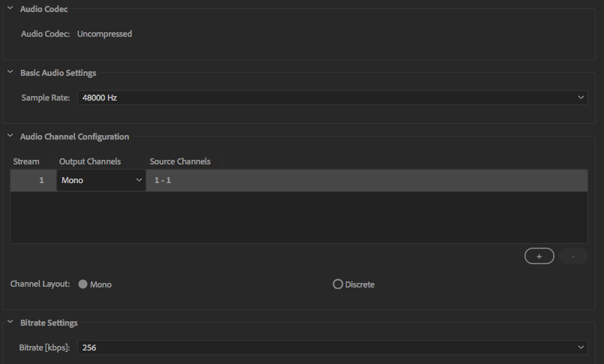Open the Bitrate kbps dropdown

tap(332, 347)
